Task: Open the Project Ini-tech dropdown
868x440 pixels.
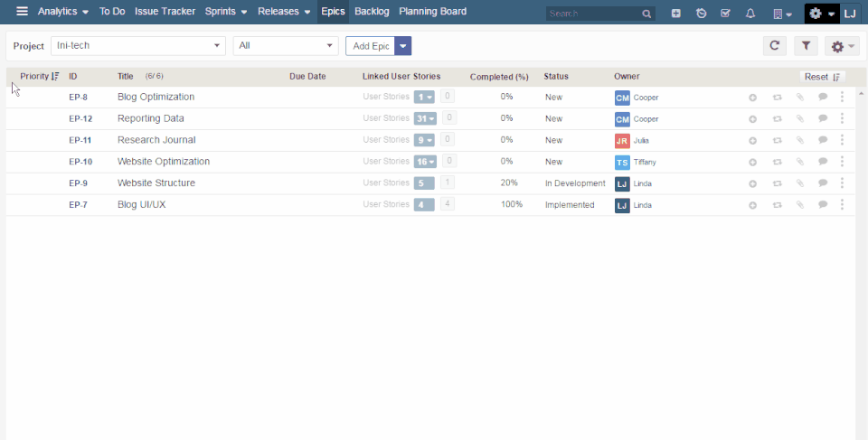Action: (137, 46)
